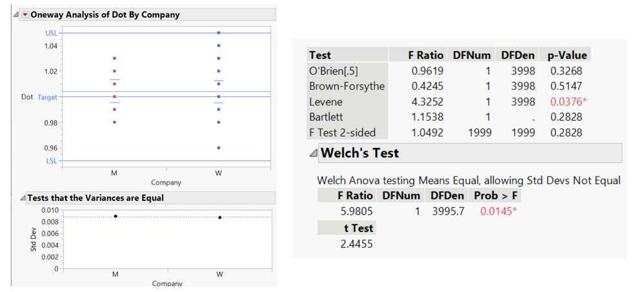Click the Bartlett F Ratio 1.1538
644x292 pixels.
click(x=428, y=117)
